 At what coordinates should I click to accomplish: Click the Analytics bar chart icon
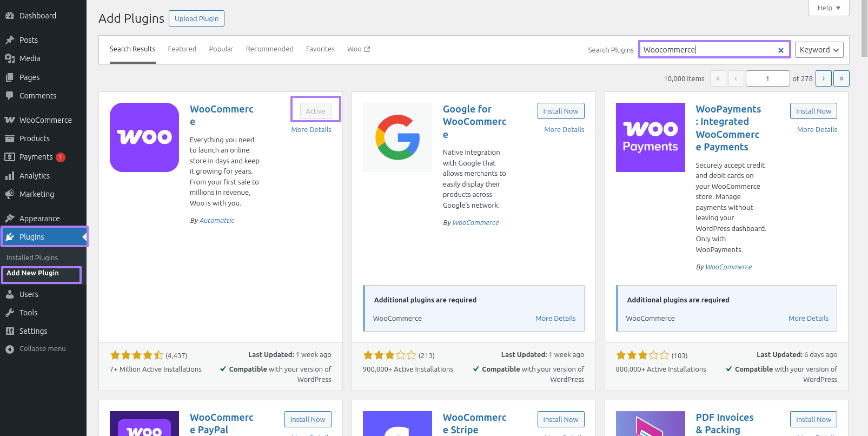click(x=10, y=176)
